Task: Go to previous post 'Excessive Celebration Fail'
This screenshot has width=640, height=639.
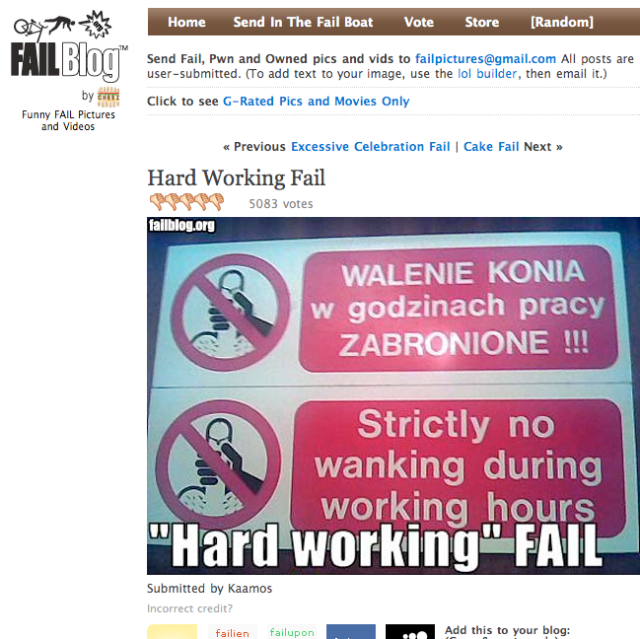Action: [x=370, y=146]
